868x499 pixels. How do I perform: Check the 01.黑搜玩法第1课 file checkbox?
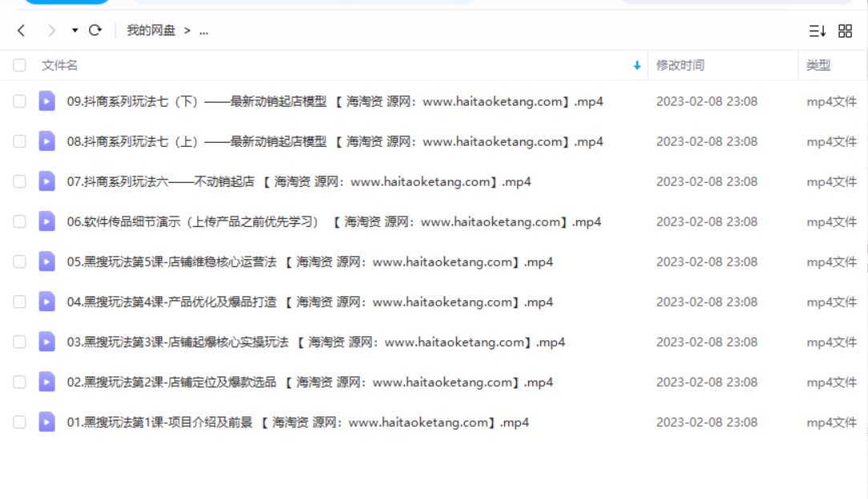click(x=19, y=422)
